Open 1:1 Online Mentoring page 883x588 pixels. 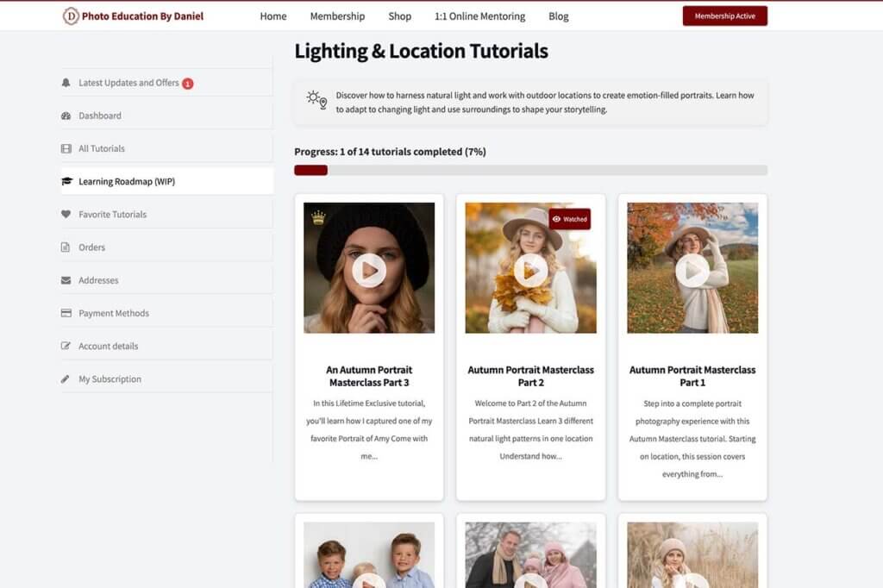click(479, 16)
